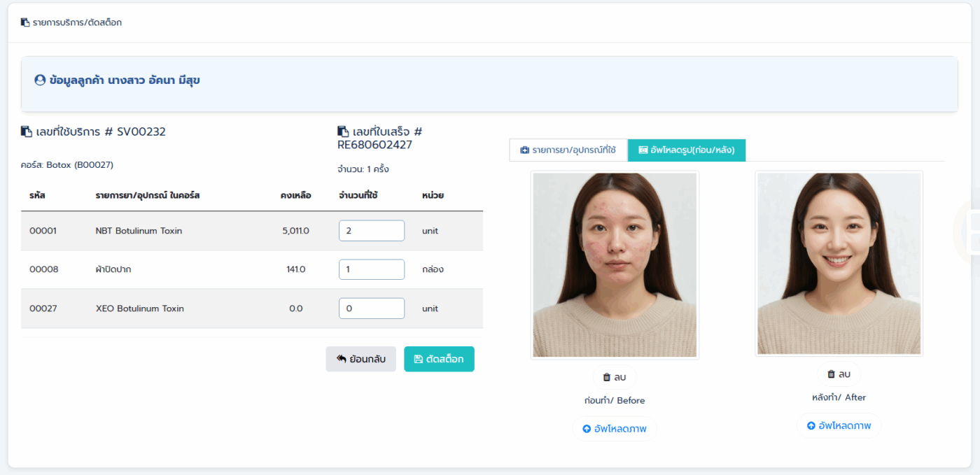The image size is (980, 475).
Task: Click the คงเหลือ column header
Action: coord(295,195)
